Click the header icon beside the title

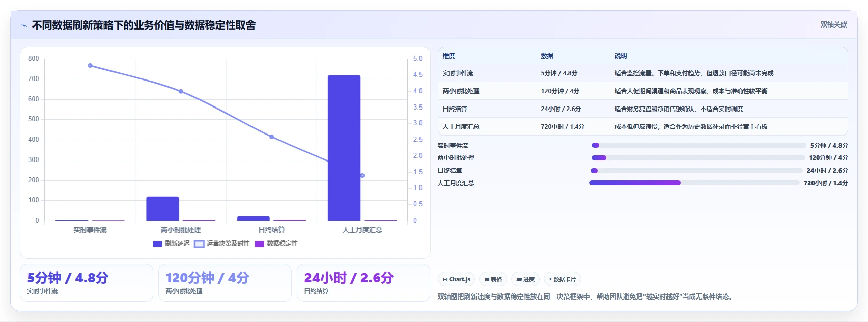(x=24, y=25)
